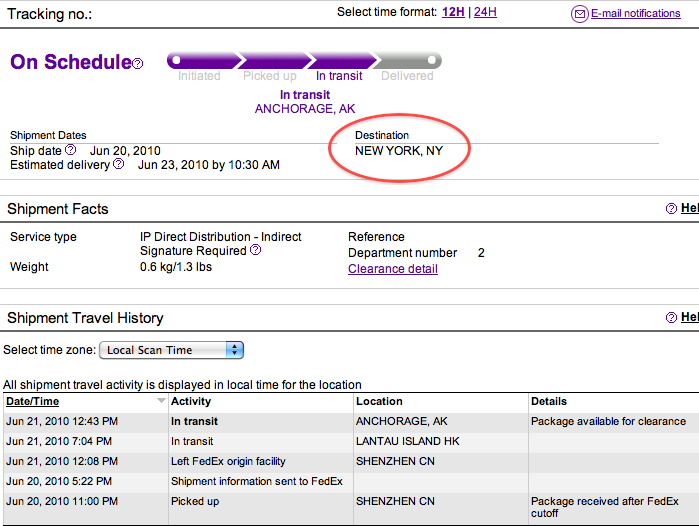Image resolution: width=699 pixels, height=526 pixels.
Task: Click help icon in Shipment Facts header
Action: pyautogui.click(x=671, y=208)
